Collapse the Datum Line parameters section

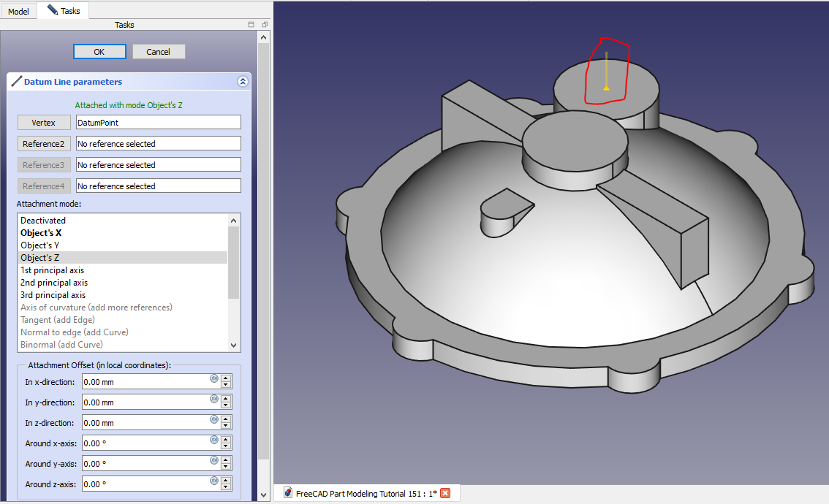[243, 82]
